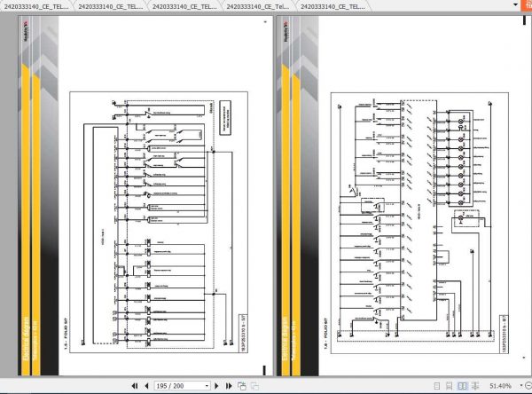Click the orange button at top right corner

527,5
